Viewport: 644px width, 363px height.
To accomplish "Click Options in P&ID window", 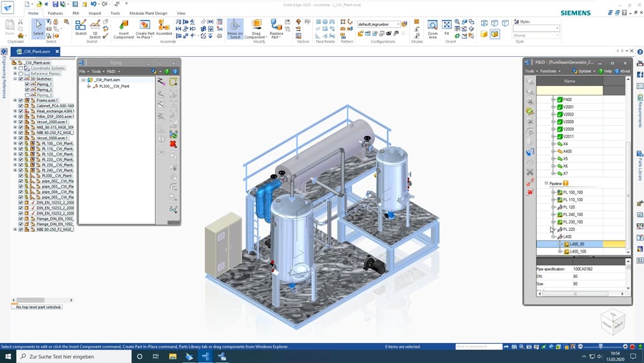I will (584, 71).
